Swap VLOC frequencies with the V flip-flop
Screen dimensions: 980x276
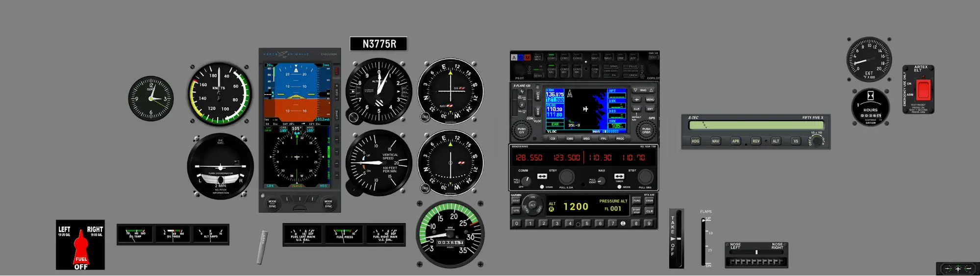(x=538, y=111)
